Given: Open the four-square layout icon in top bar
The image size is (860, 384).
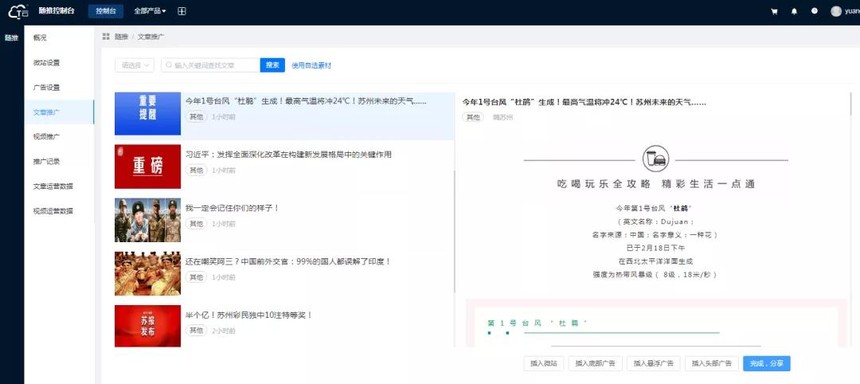Looking at the screenshot, I should [x=182, y=11].
